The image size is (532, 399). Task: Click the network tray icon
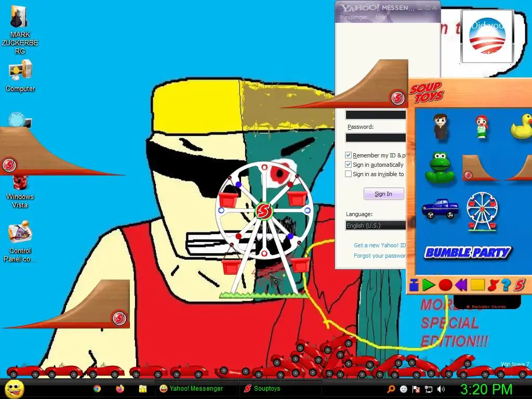tap(429, 389)
